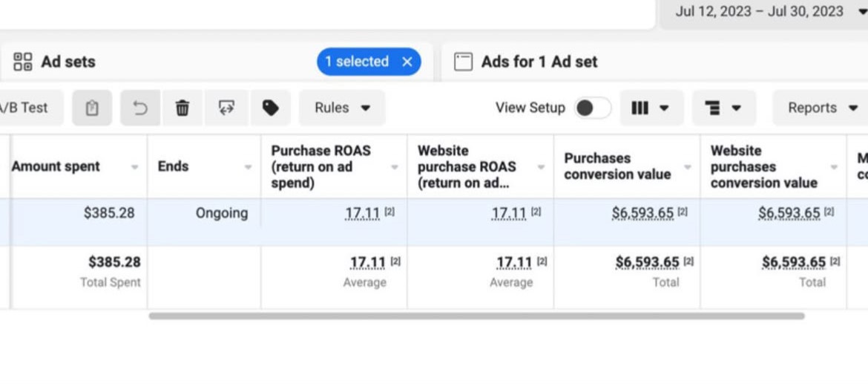Toggle the View Setup switch
Screen dimensions: 868x384
593,108
